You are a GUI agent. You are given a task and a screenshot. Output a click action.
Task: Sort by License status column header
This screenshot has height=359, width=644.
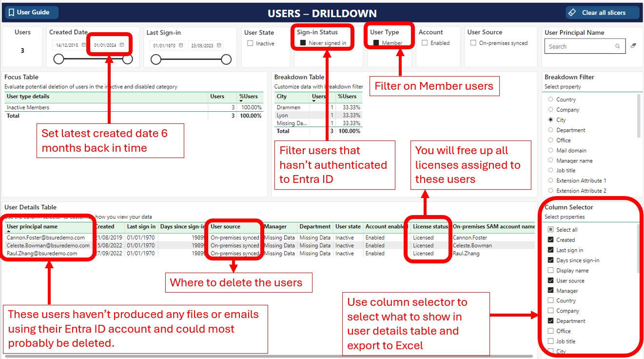pyautogui.click(x=430, y=227)
